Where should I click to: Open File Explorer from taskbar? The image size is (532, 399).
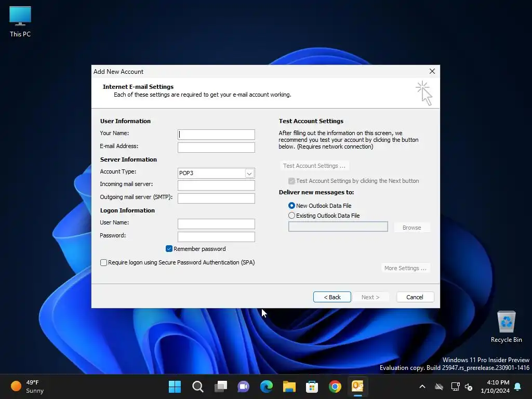[289, 387]
